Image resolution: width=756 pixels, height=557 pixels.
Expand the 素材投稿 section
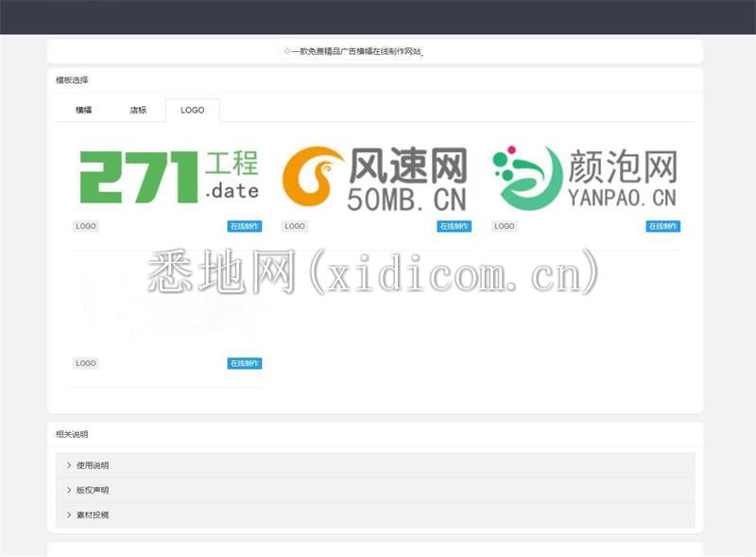(x=375, y=515)
